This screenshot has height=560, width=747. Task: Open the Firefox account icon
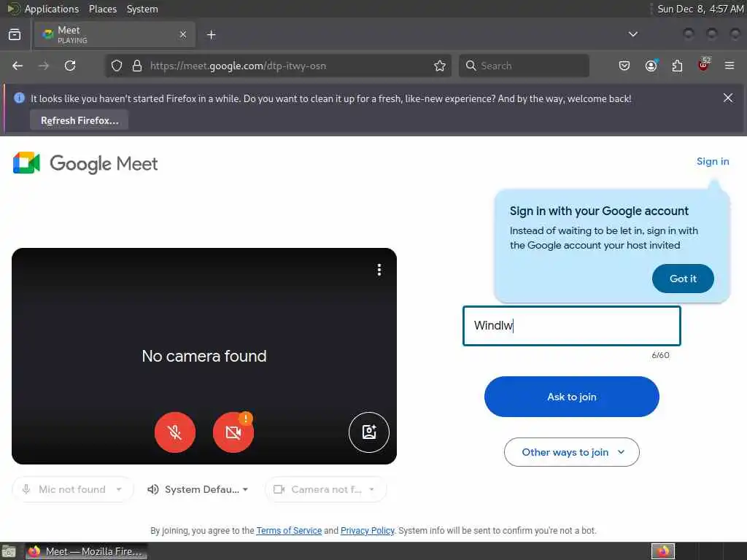click(x=651, y=66)
